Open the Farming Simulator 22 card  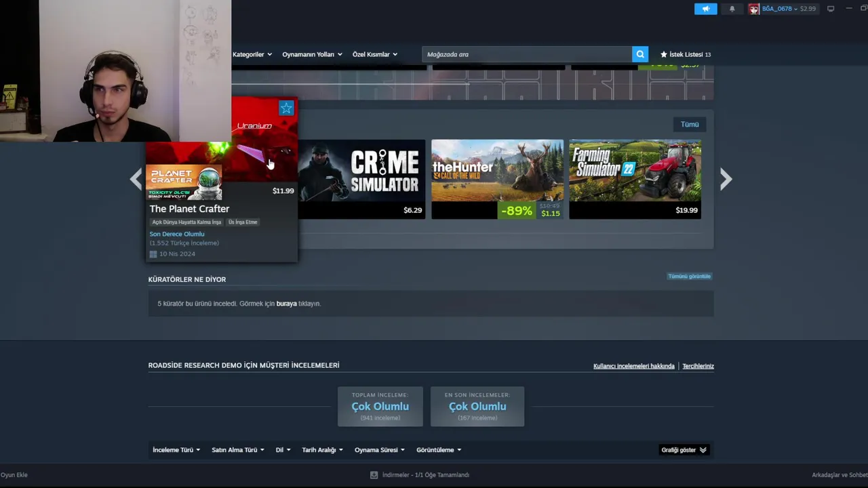click(x=635, y=179)
